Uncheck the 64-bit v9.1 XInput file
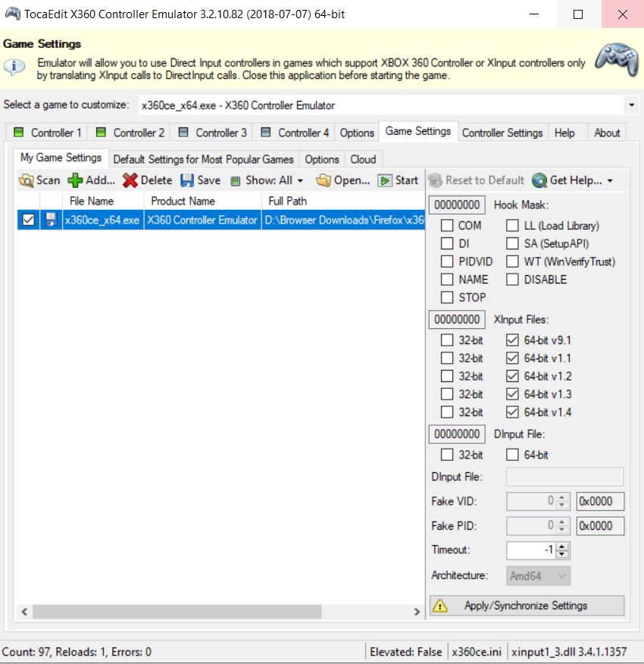The width and height of the screenshot is (644, 664). (512, 340)
